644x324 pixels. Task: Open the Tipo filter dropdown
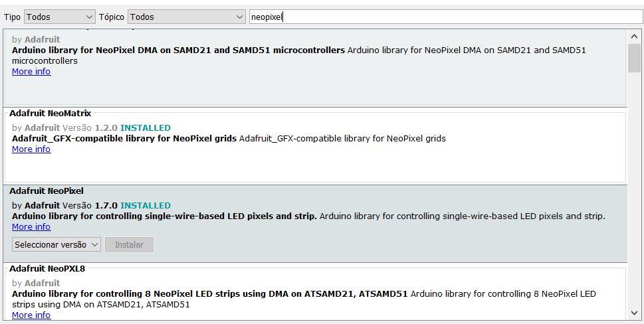click(x=60, y=17)
